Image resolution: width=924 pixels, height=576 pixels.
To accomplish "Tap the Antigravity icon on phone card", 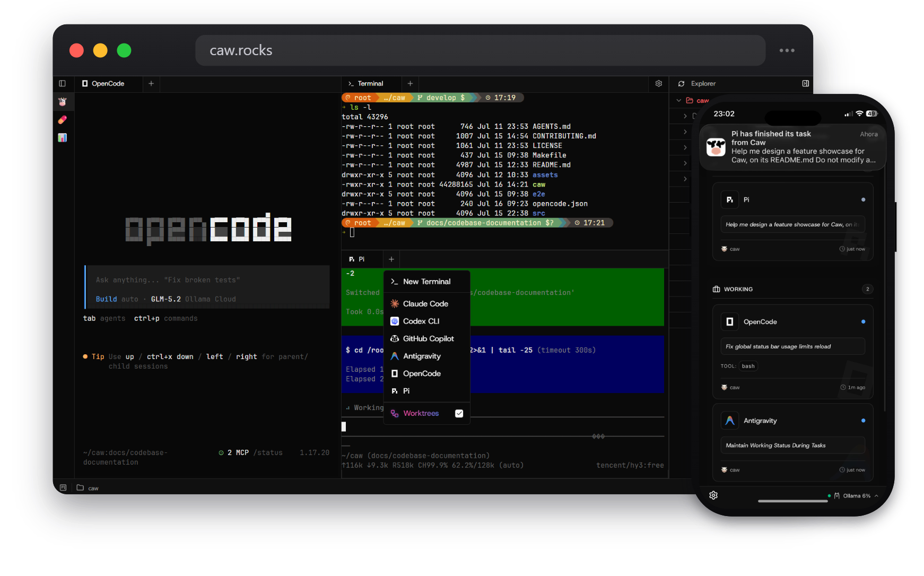I will pos(730,421).
